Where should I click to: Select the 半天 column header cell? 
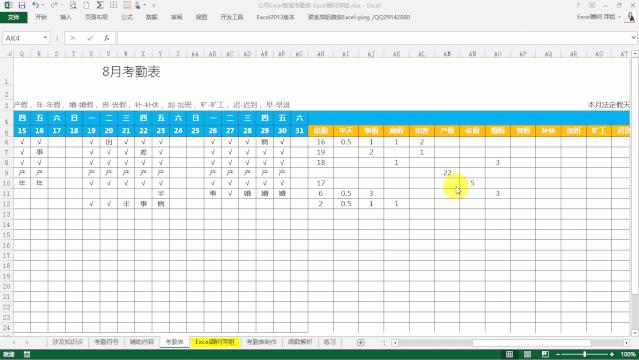(x=346, y=131)
